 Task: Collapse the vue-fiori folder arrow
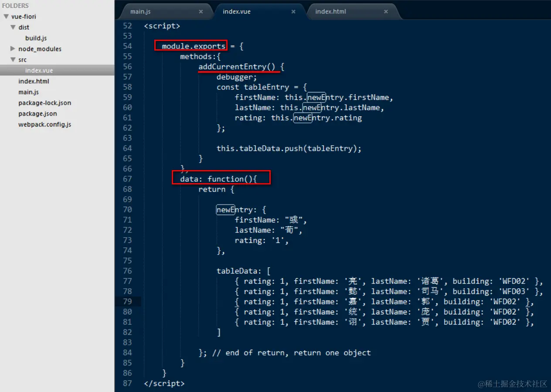click(x=6, y=17)
